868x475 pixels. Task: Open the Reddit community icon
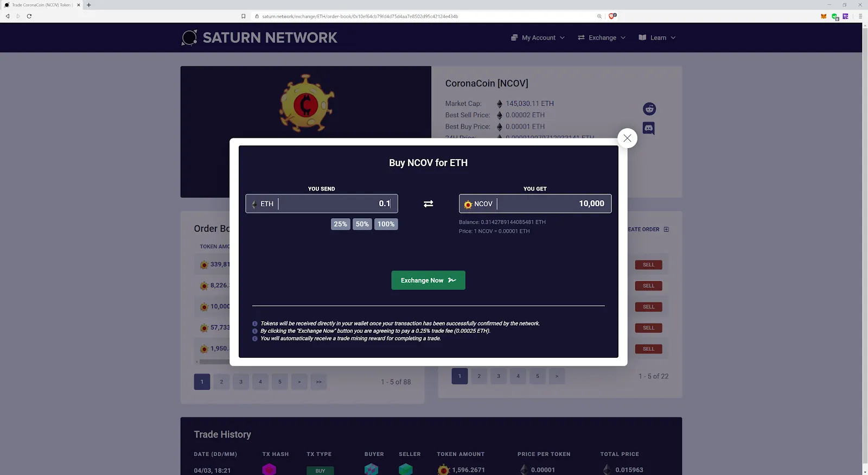(x=649, y=109)
